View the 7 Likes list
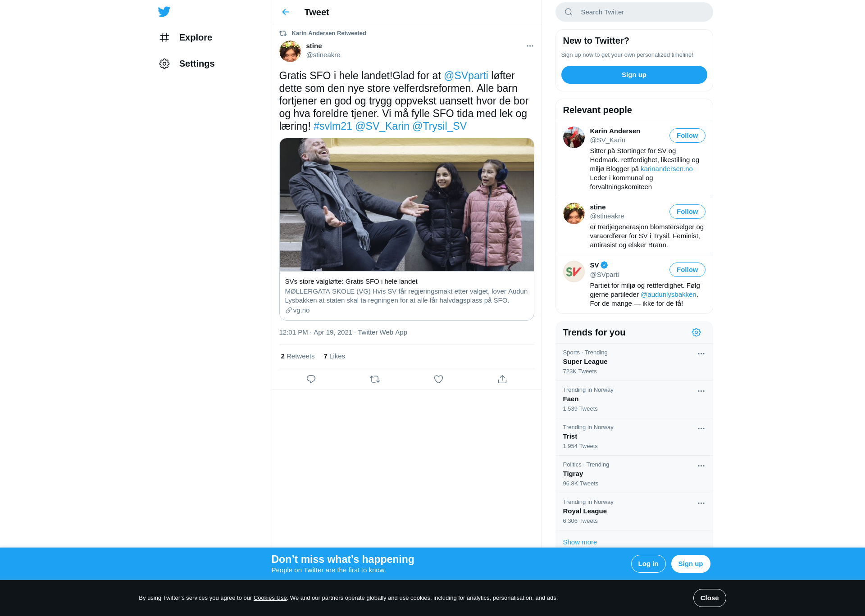The image size is (865, 616). coord(334,356)
